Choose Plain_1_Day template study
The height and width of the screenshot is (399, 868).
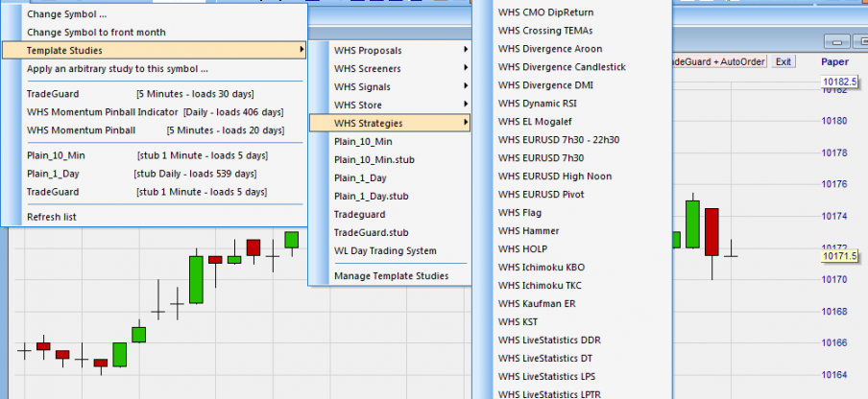point(389,178)
